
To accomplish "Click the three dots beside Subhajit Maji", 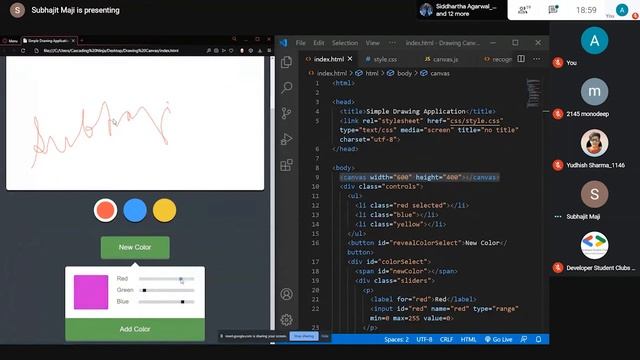I will [x=558, y=217].
